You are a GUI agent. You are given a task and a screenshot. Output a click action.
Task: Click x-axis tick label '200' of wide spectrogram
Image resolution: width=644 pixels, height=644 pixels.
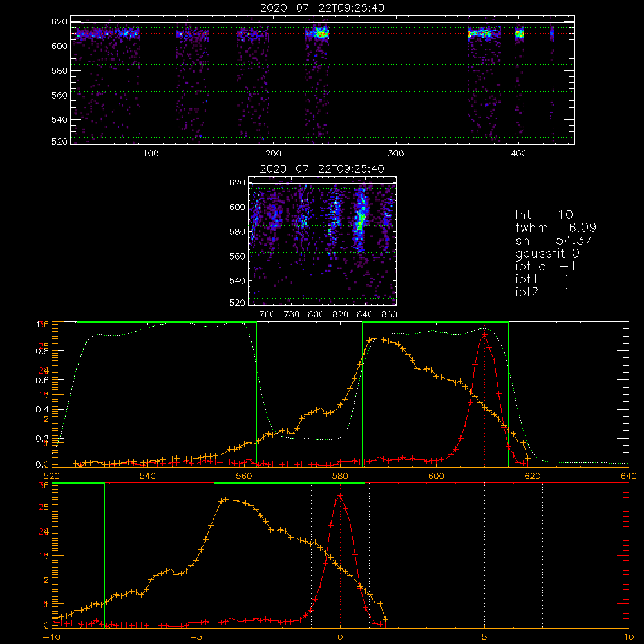click(x=274, y=154)
